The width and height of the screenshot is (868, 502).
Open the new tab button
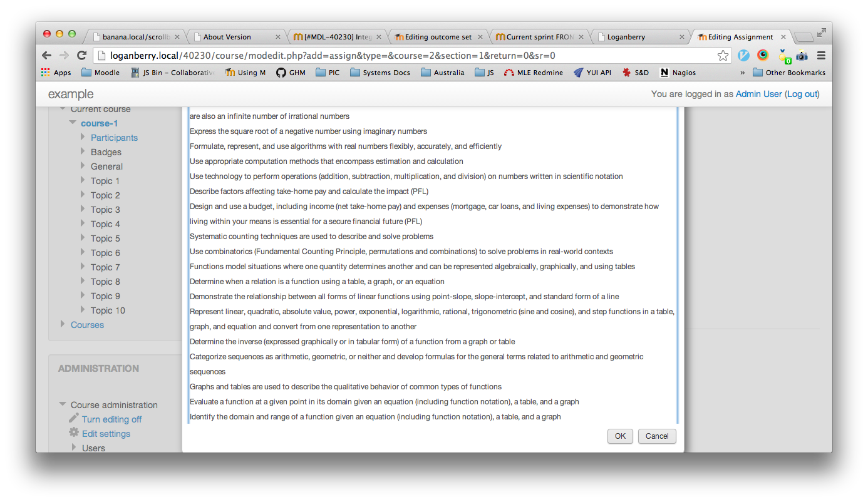point(803,37)
